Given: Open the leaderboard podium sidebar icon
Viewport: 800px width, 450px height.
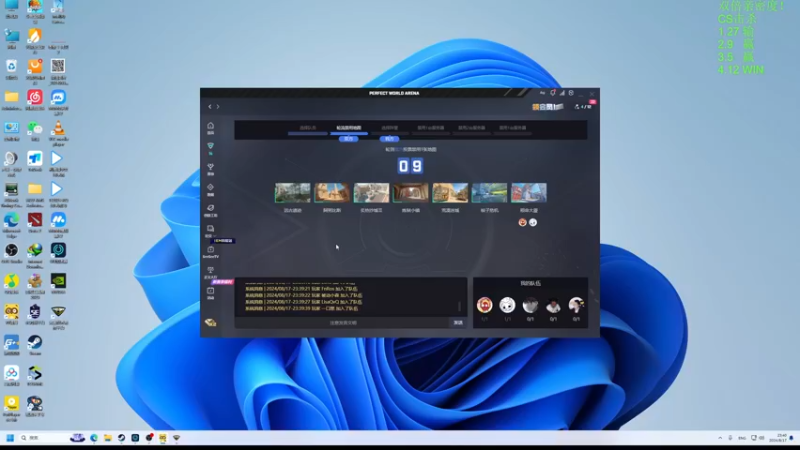Looking at the screenshot, I should pos(210,270).
